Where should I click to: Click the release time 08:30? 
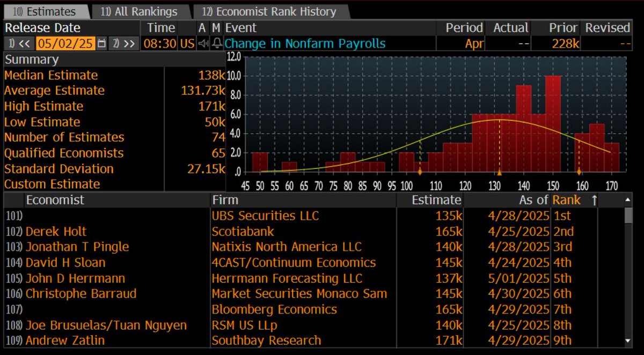coord(159,43)
